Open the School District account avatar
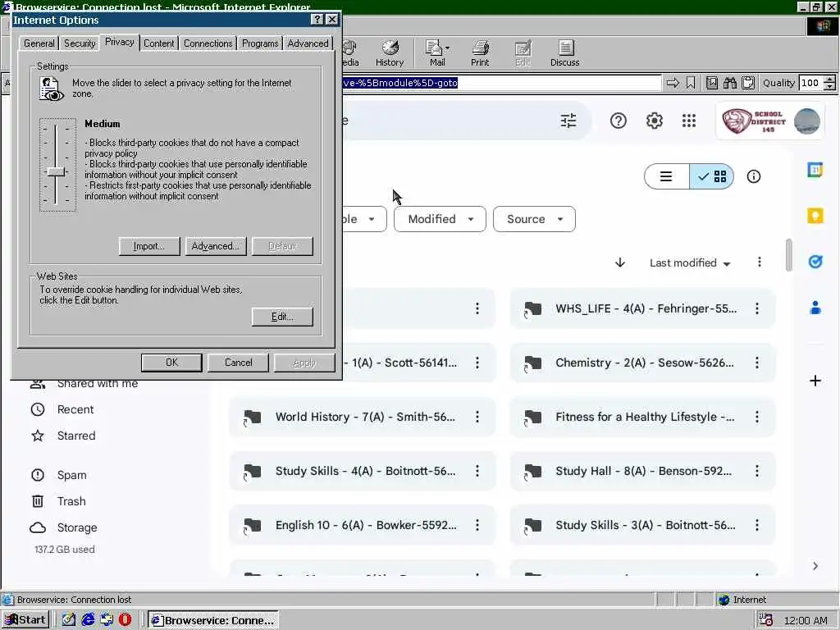This screenshot has width=840, height=630. pyautogui.click(x=806, y=121)
